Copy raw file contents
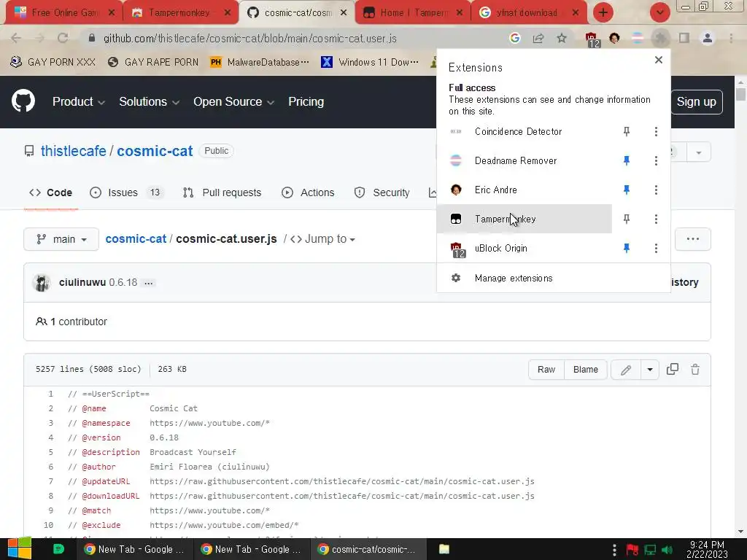The image size is (747, 560). coord(672,369)
